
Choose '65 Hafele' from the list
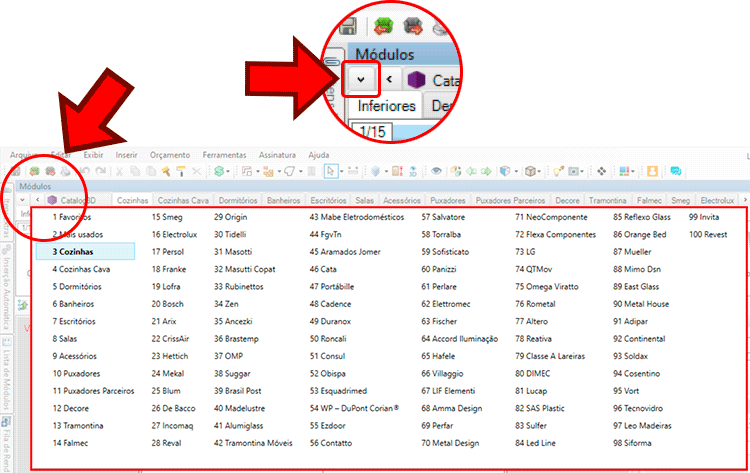438,356
